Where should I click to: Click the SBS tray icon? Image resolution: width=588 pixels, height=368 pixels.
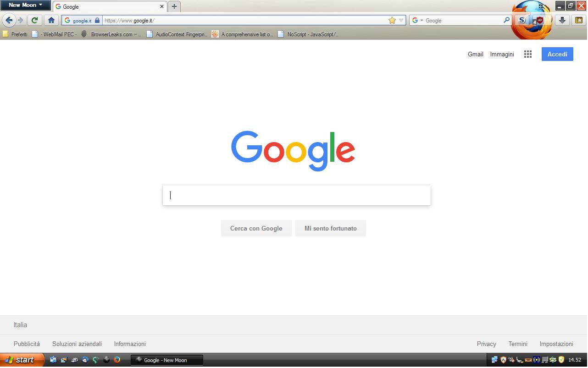click(553, 360)
